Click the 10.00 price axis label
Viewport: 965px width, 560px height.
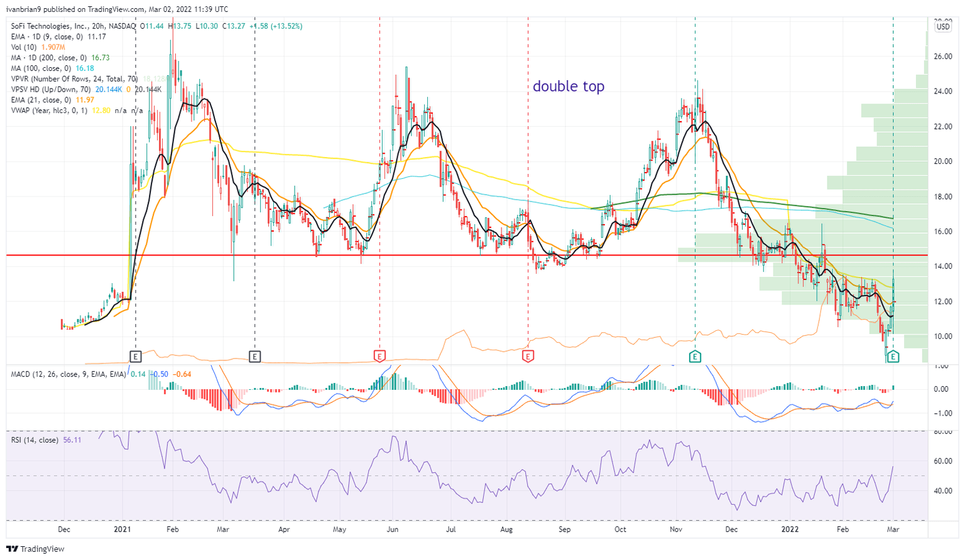click(942, 337)
